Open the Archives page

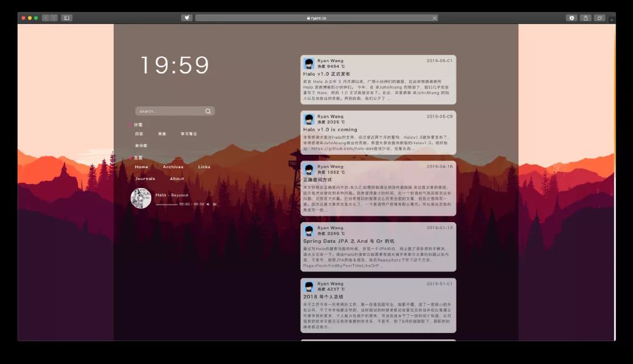(x=173, y=166)
